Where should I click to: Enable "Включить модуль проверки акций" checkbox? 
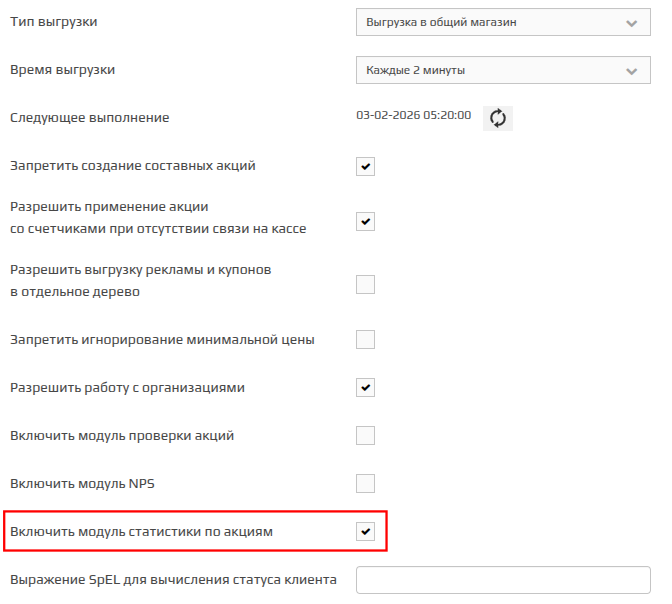coord(366,436)
